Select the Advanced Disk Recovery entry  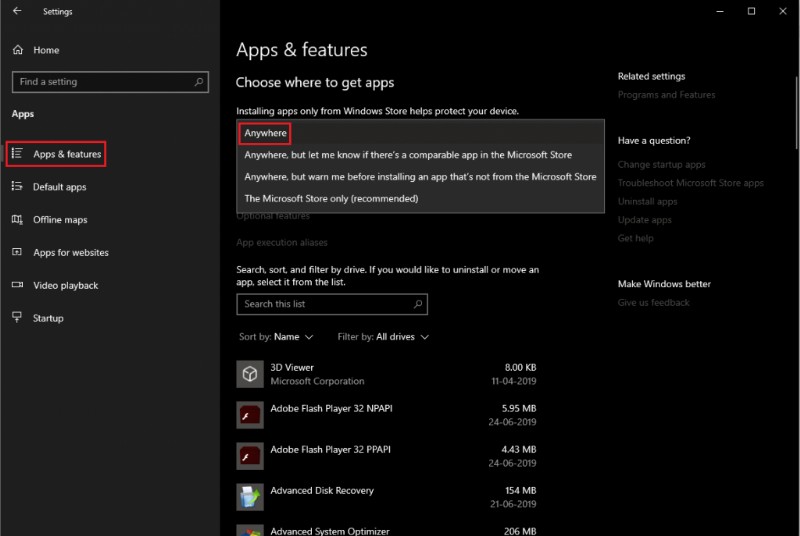click(x=386, y=497)
